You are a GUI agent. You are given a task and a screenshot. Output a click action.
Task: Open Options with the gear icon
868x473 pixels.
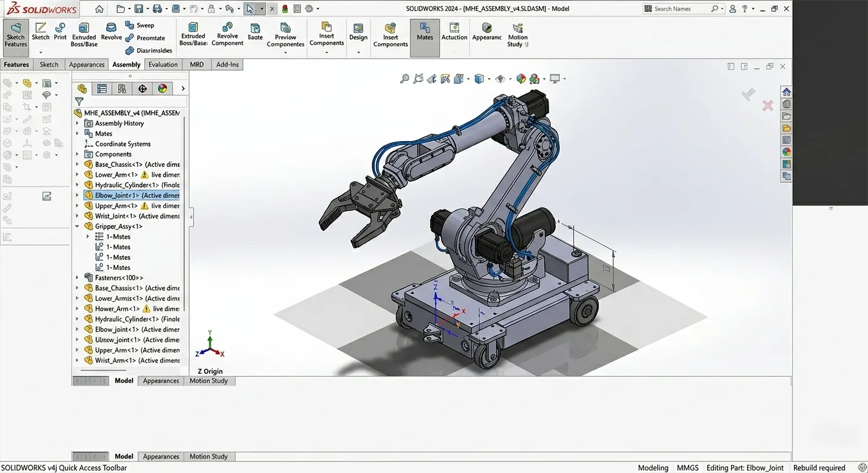(309, 9)
